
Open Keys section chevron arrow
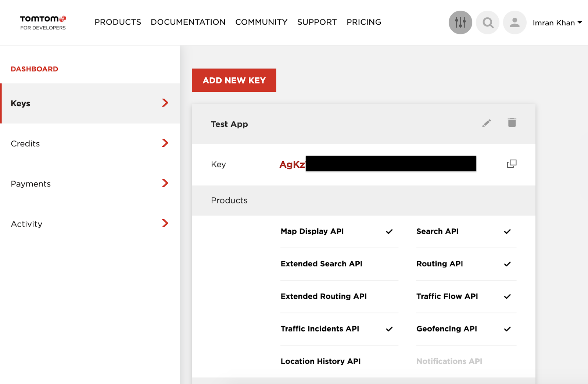[165, 103]
